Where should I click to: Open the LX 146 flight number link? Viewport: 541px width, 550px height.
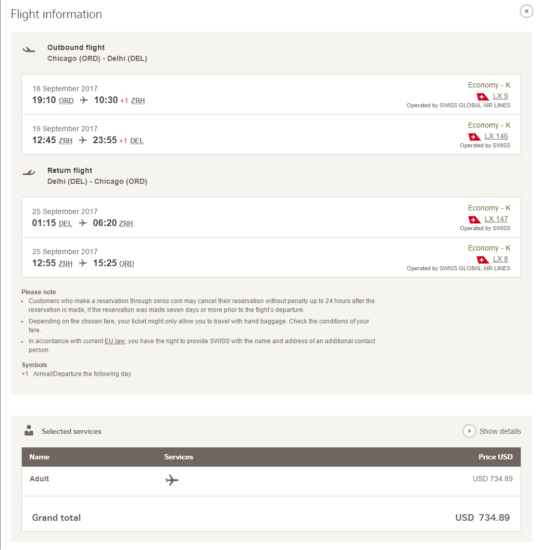click(x=496, y=136)
